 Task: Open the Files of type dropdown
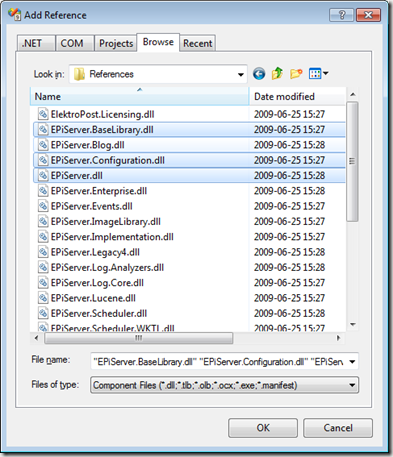(x=224, y=385)
